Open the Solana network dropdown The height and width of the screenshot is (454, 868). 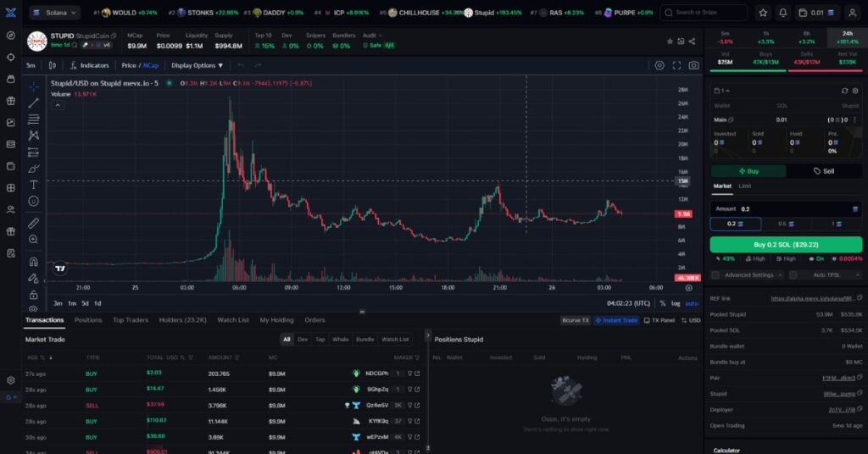coord(55,13)
